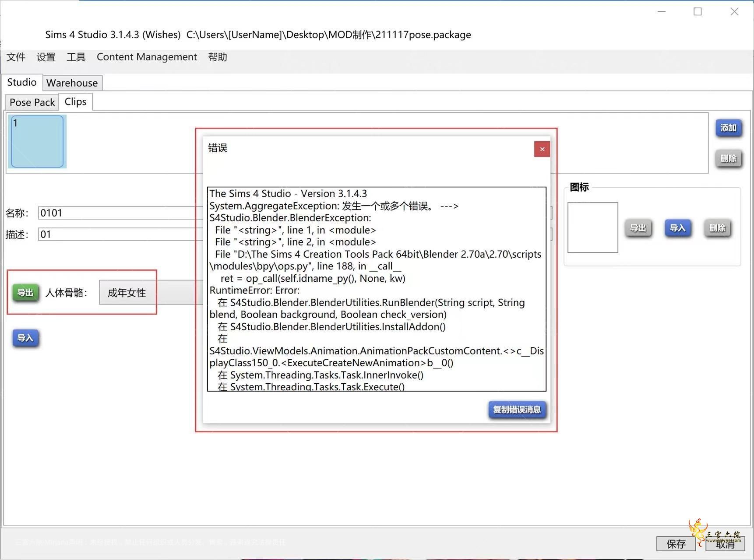Image resolution: width=754 pixels, height=560 pixels.
Task: Open the 工具 menu
Action: point(76,57)
